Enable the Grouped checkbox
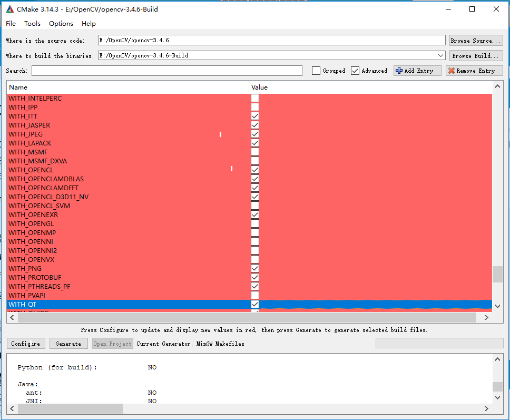This screenshot has height=420, width=510. click(x=315, y=70)
